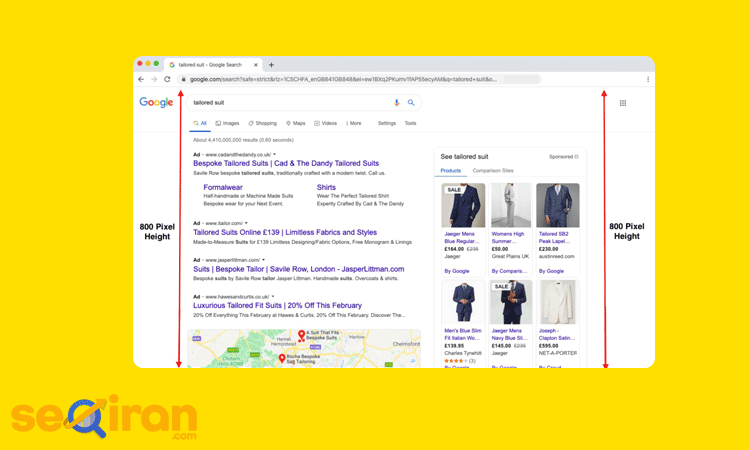
Task: Open the Chrome three-dot menu
Action: 648,79
